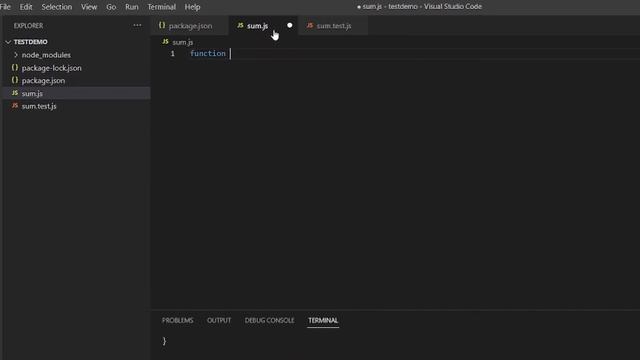640x360 pixels.
Task: Open the DEBUG CONSOLE panel tab
Action: (269, 320)
